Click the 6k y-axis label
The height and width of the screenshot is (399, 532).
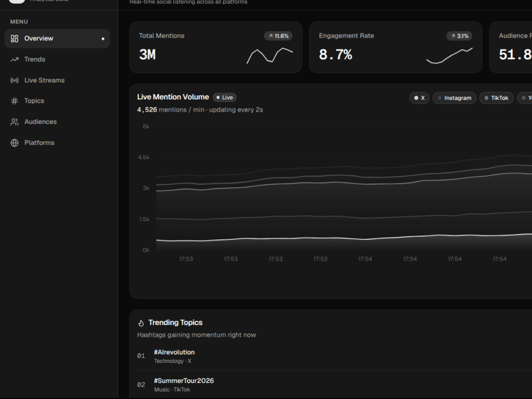(146, 127)
